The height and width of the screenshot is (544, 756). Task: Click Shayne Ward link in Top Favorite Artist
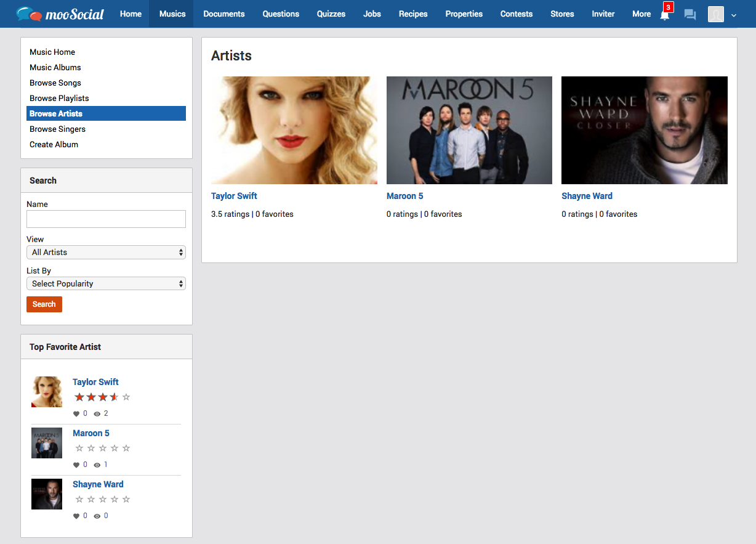(98, 484)
